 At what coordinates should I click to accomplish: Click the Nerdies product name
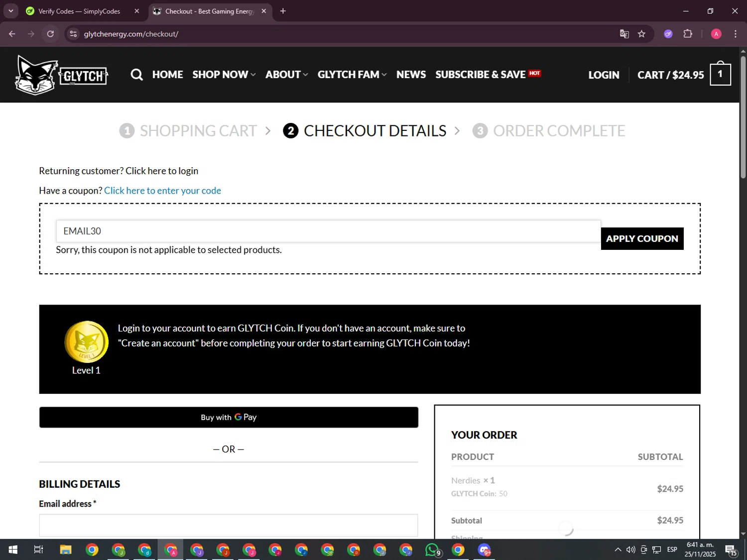(x=466, y=480)
